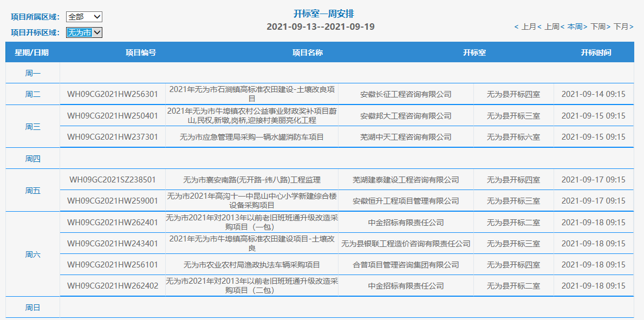Click the 项目所属区域 field label
Image resolution: width=644 pixels, height=320 pixels.
[x=35, y=17]
